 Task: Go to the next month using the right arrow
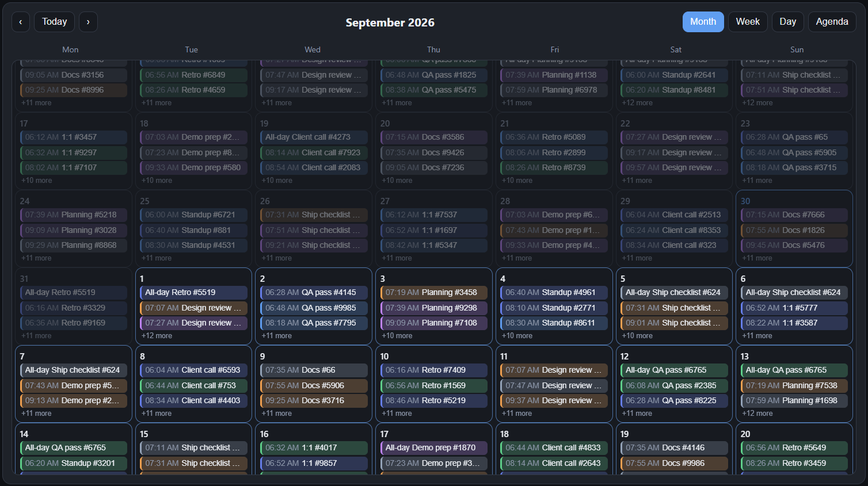[x=88, y=22]
